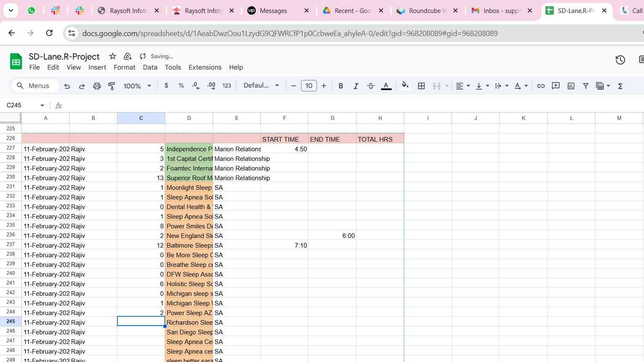The height and width of the screenshot is (362, 644).
Task: Format as percent
Action: (x=181, y=85)
